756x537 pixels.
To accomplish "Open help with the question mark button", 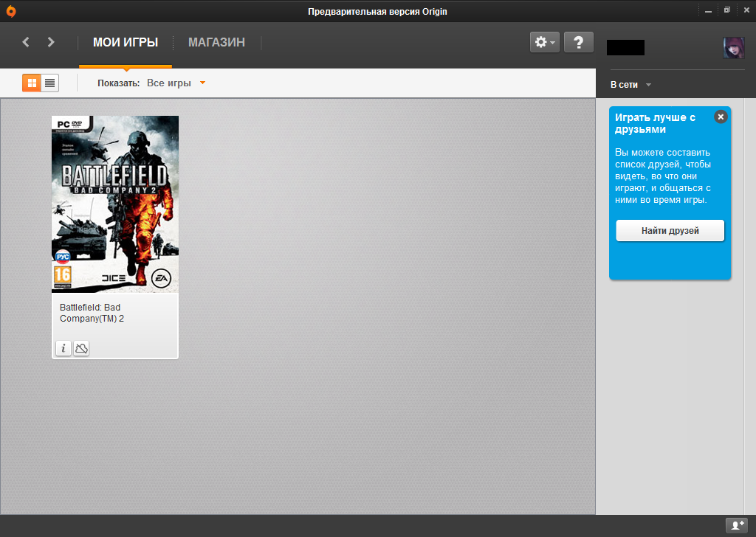I will point(579,42).
